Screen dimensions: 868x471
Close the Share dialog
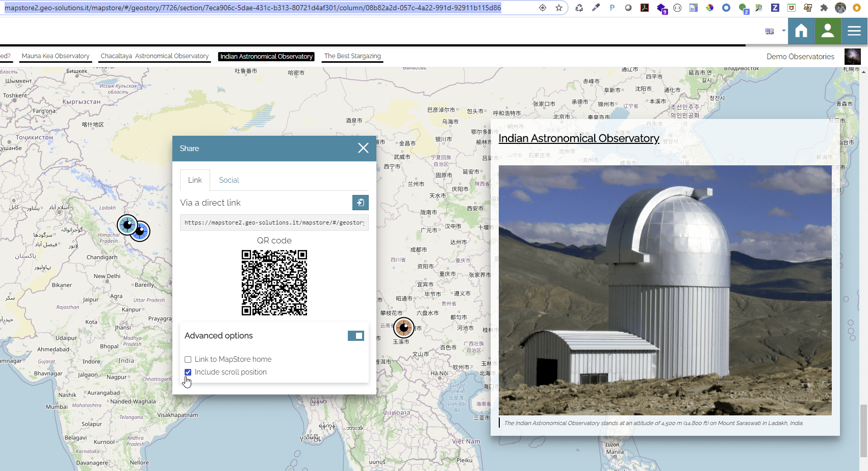tap(363, 148)
